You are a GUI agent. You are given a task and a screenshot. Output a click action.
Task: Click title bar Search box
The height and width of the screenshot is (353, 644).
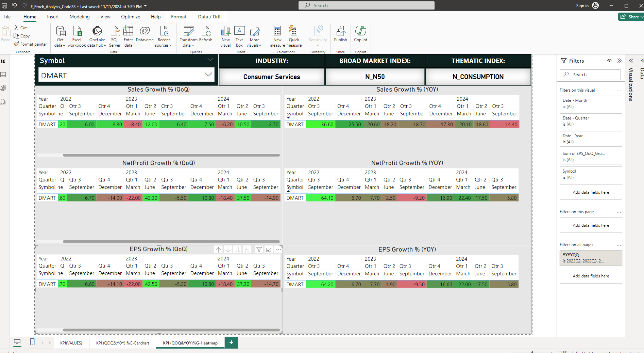(x=366, y=5)
